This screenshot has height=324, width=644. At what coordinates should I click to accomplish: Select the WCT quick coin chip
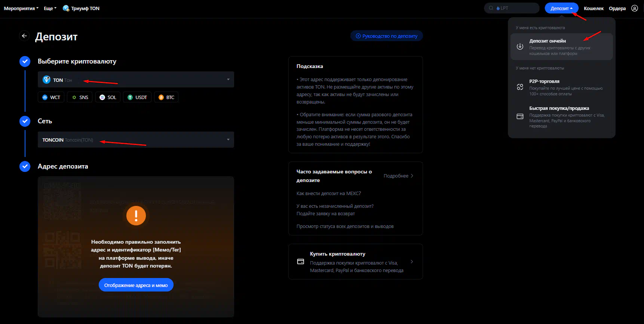(x=51, y=97)
